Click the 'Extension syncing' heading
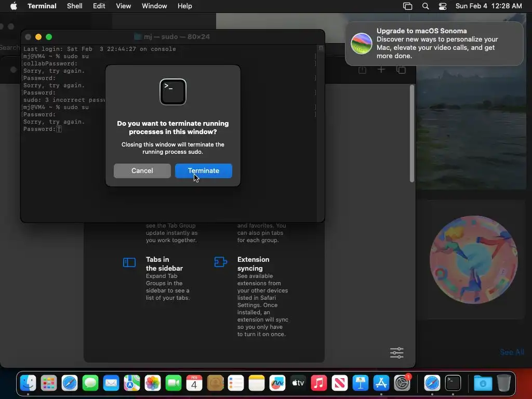Image resolution: width=532 pixels, height=399 pixels. (254, 264)
